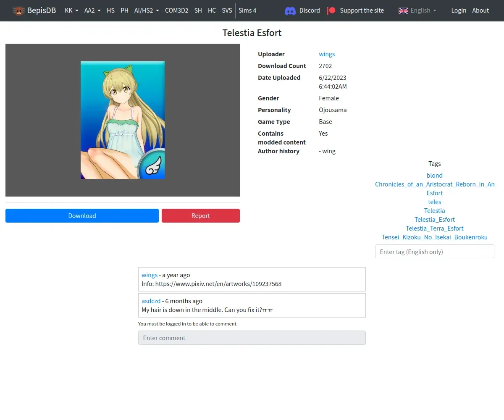
Task: Go to the HC section
Action: pos(212,10)
